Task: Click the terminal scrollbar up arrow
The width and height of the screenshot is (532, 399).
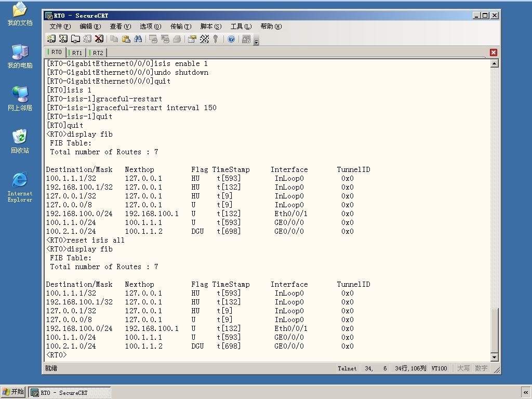Action: [495, 63]
